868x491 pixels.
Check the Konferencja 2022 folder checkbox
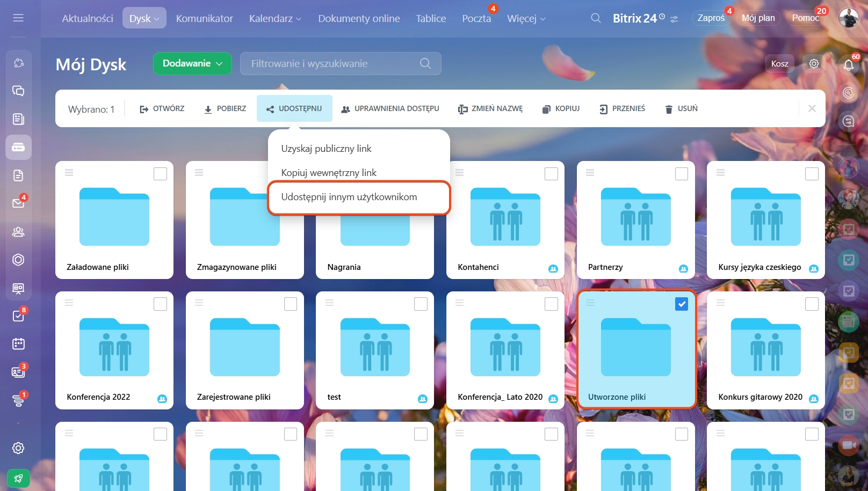(x=160, y=304)
